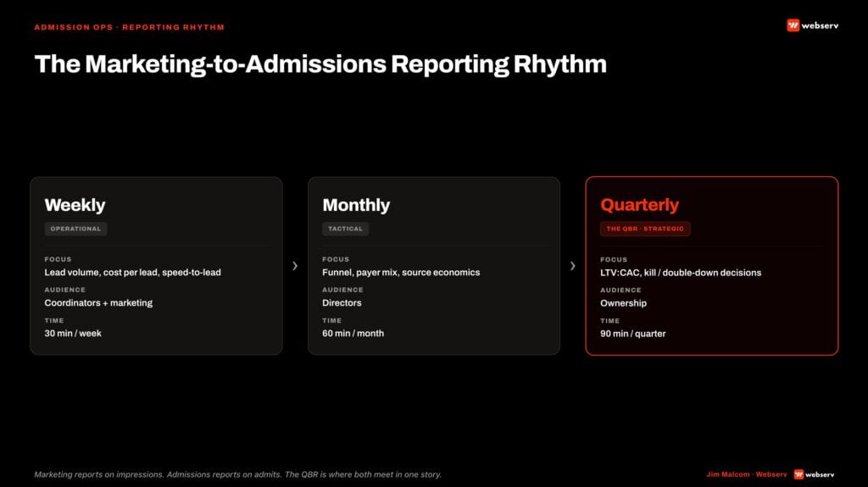Click the webserv wordmark at top right
The image size is (868, 487).
pos(821,25)
